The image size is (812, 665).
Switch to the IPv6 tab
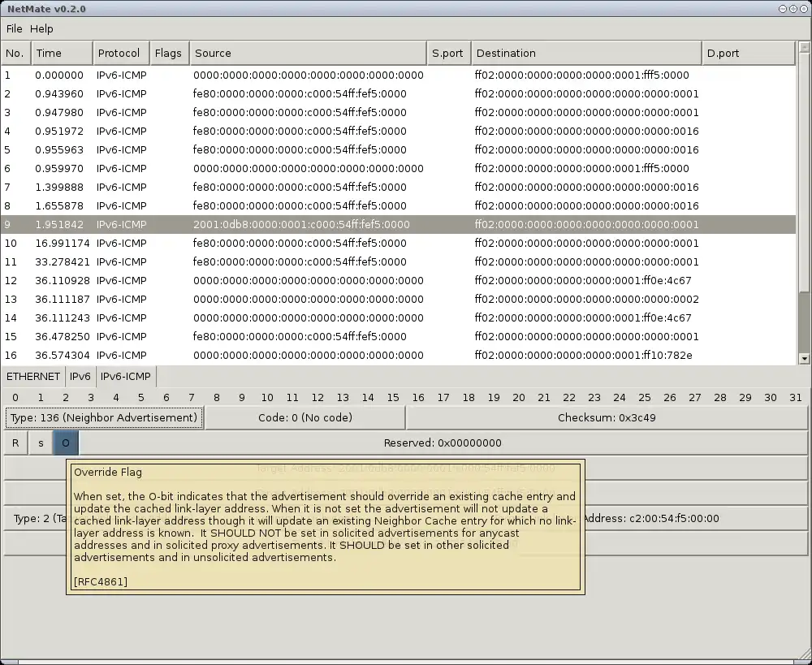80,377
